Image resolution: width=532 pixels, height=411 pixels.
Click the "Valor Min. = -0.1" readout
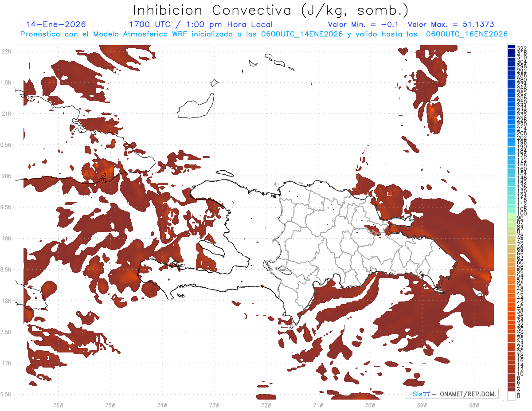363,24
